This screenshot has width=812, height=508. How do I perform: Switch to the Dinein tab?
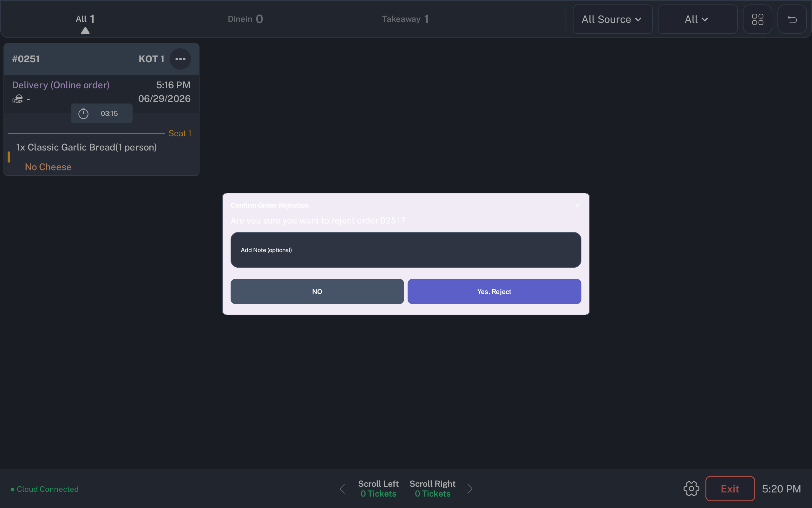click(x=245, y=19)
